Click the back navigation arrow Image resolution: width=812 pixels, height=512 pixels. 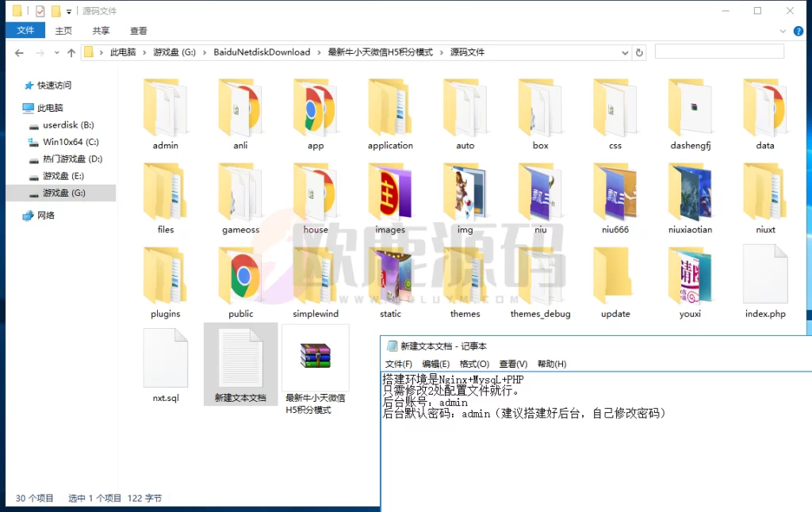point(18,52)
